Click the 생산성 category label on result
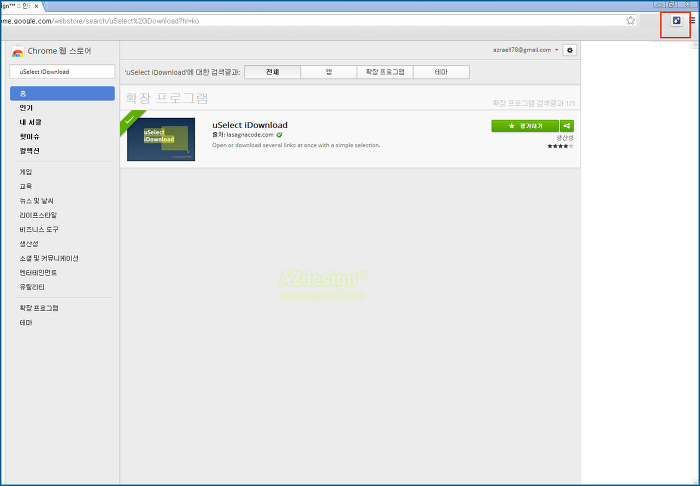Viewport: 700px width, 486px height. point(565,138)
